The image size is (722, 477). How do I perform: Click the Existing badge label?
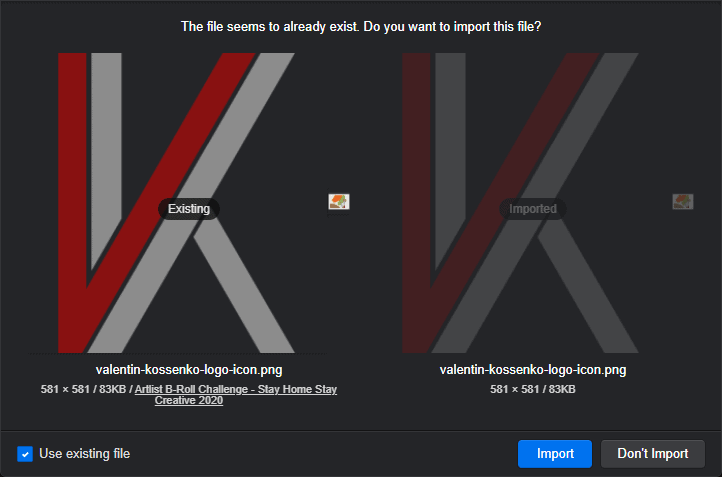pos(189,209)
